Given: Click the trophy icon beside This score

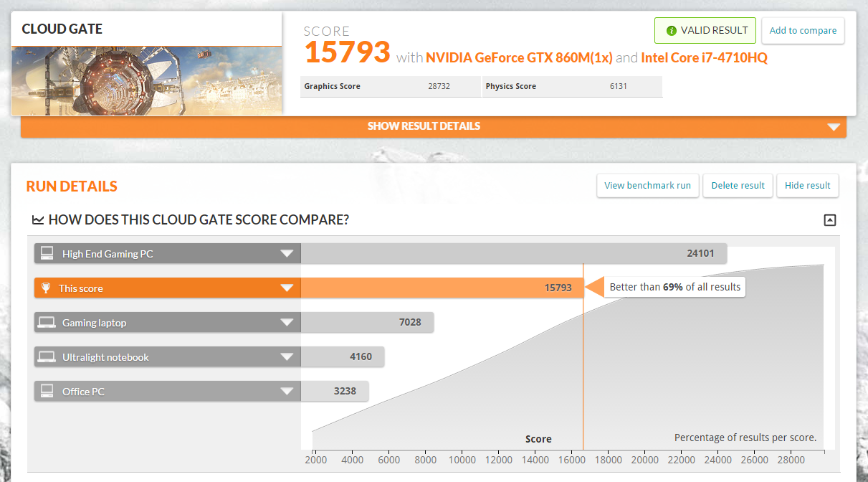Looking at the screenshot, I should pyautogui.click(x=46, y=288).
